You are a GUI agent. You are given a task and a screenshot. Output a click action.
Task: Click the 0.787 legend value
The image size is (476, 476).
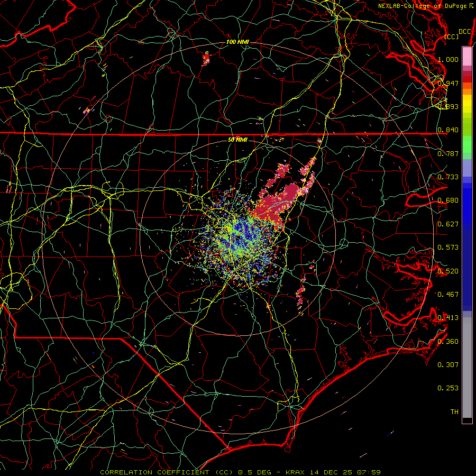(x=448, y=153)
